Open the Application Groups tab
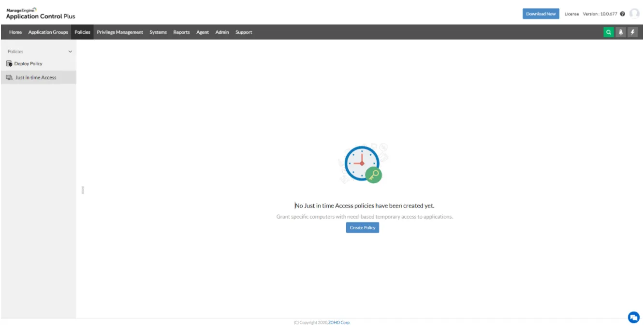 pyautogui.click(x=47, y=32)
